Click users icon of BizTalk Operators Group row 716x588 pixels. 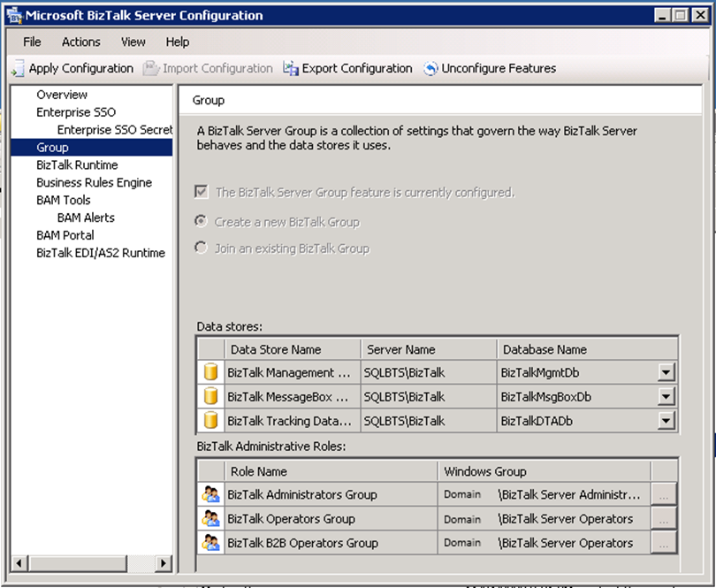point(210,518)
